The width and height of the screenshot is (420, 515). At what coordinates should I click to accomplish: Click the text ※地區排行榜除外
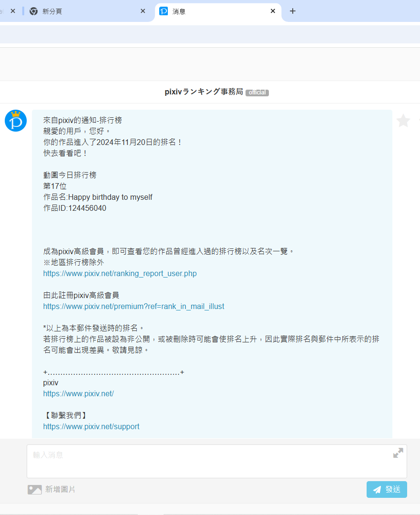(x=73, y=262)
